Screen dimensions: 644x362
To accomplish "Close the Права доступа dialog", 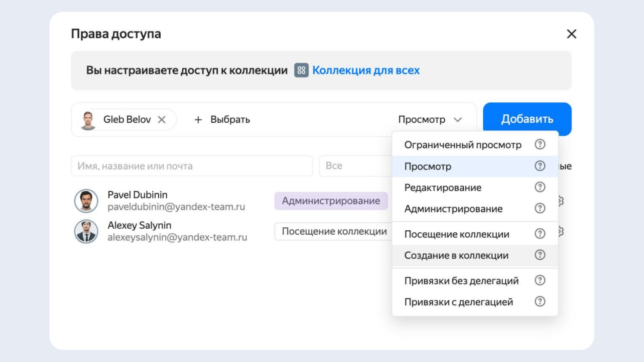I will [571, 34].
